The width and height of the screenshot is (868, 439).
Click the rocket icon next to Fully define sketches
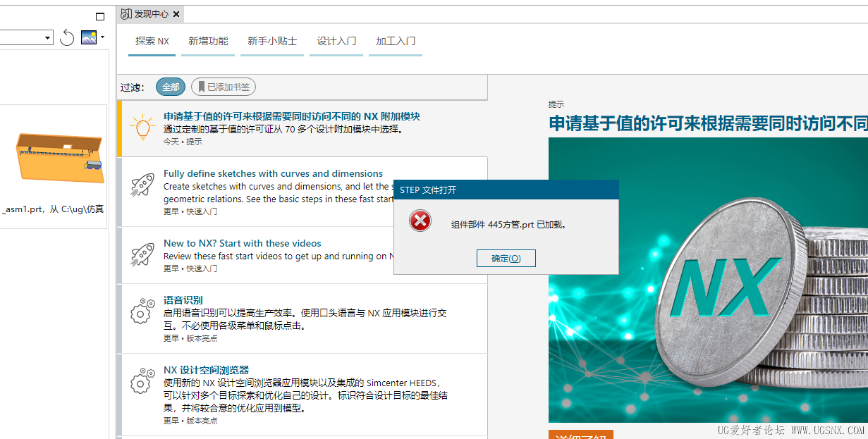pyautogui.click(x=142, y=185)
